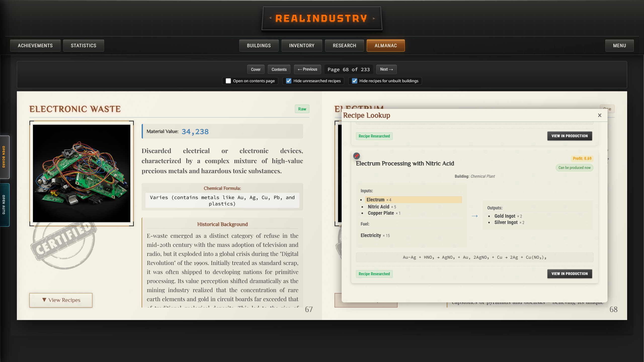The height and width of the screenshot is (362, 644).
Task: Open the Open Board side panel
Action: 4,157
